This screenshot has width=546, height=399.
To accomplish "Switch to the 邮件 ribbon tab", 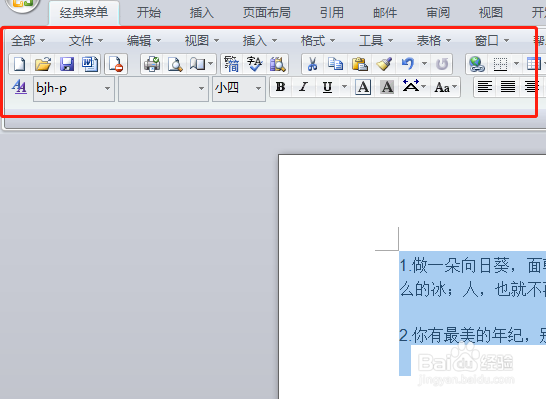I will click(x=385, y=13).
